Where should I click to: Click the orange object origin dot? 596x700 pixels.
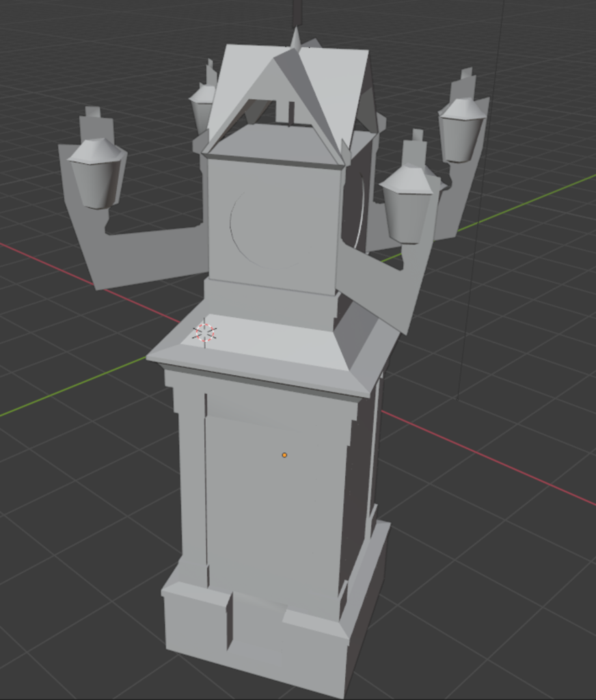[284, 455]
